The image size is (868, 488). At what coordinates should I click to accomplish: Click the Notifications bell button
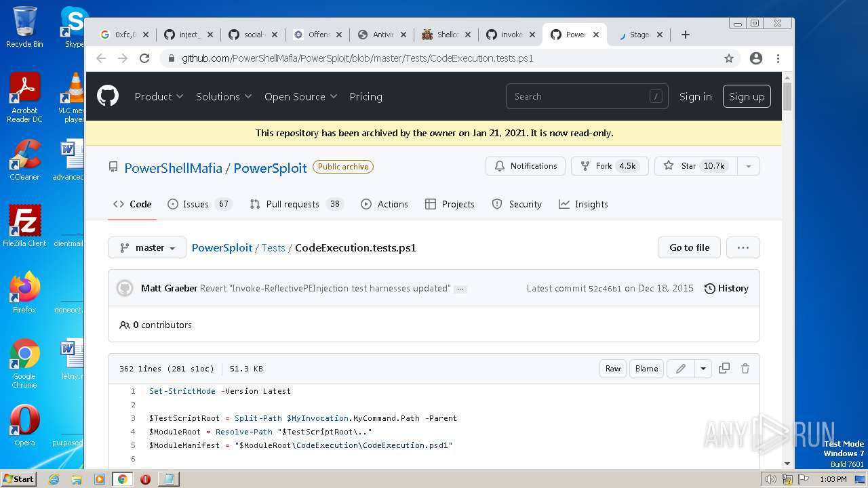(x=526, y=166)
